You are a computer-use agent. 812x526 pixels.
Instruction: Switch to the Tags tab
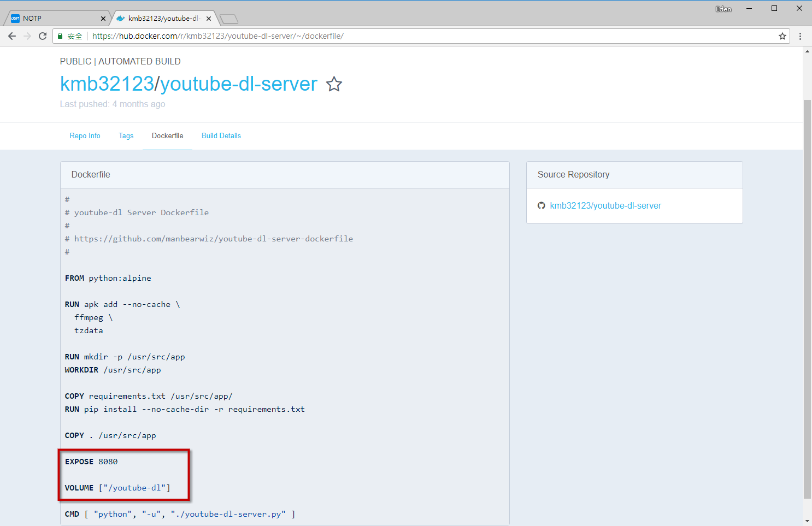click(x=126, y=136)
